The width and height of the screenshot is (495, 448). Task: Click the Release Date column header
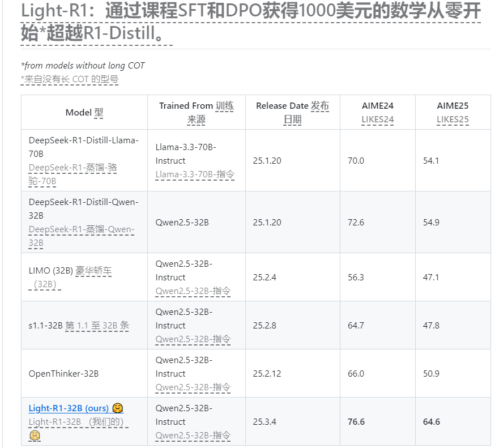pos(292,112)
